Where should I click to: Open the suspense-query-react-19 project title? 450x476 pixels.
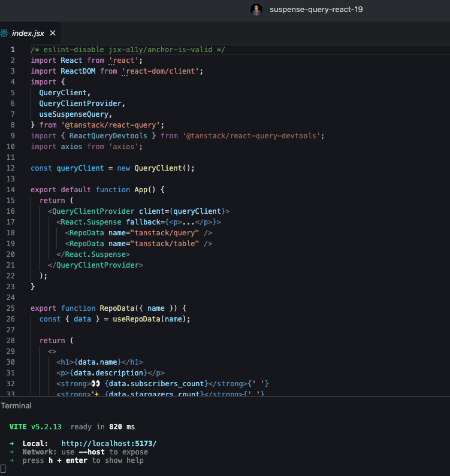pyautogui.click(x=316, y=10)
